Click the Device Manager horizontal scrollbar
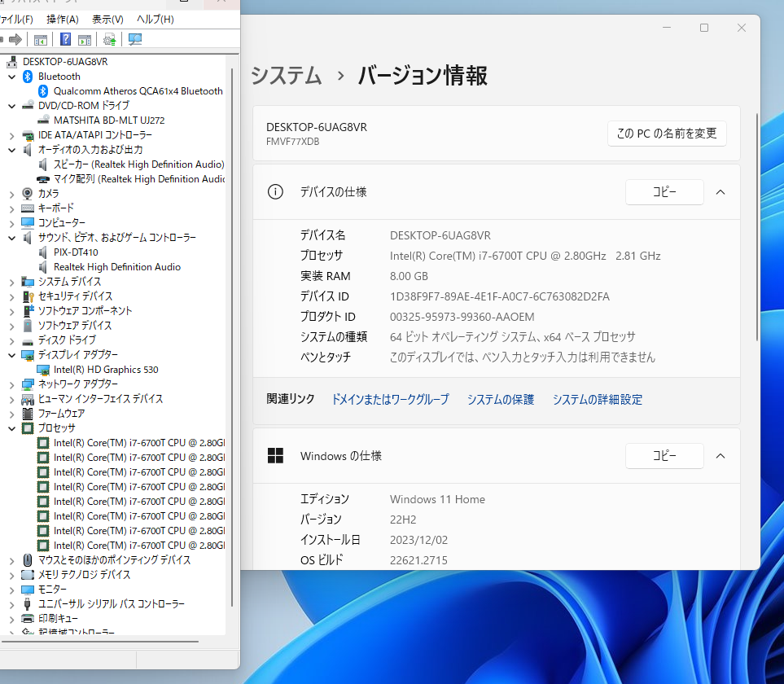 pos(100,642)
